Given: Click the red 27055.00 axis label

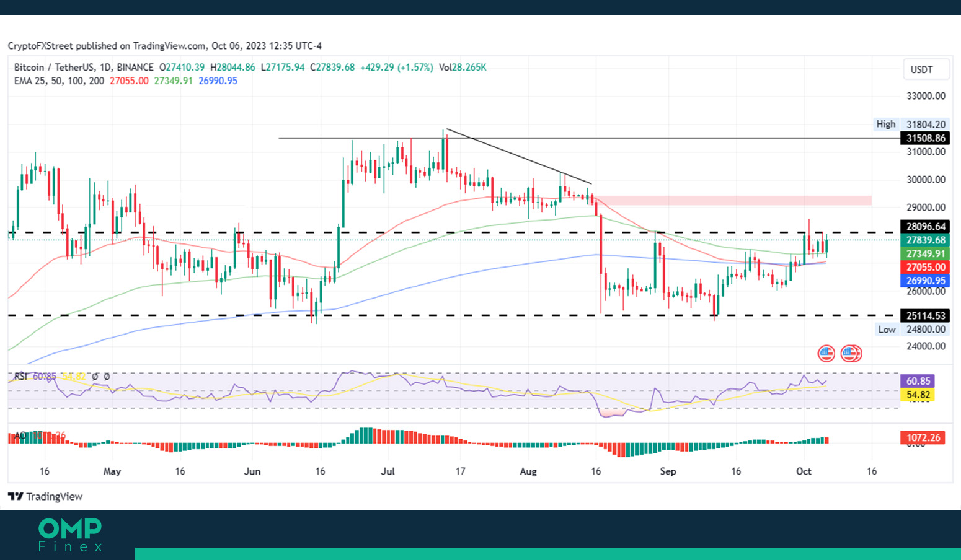Looking at the screenshot, I should tap(924, 268).
